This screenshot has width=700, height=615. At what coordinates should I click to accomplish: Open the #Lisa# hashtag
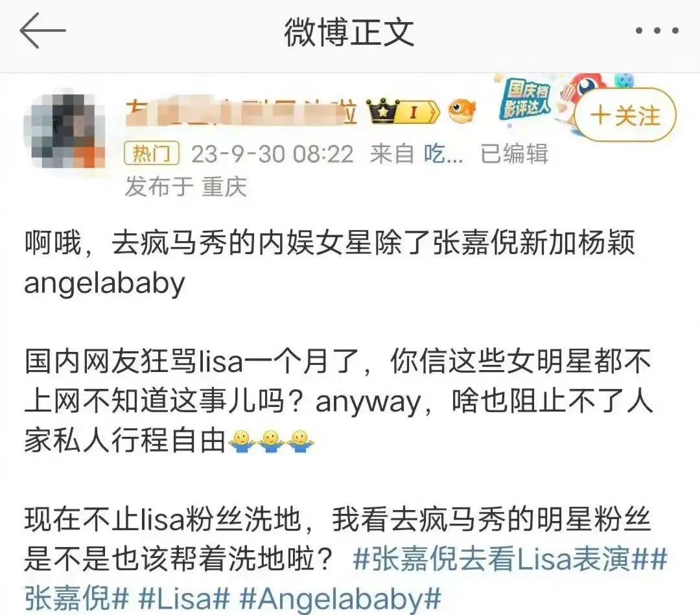pyautogui.click(x=184, y=598)
